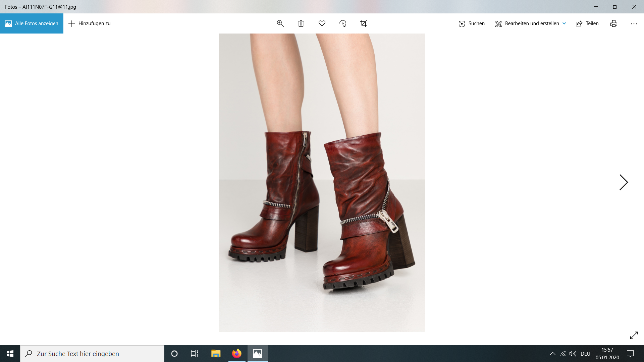
Task: Show hidden system tray icons
Action: click(553, 354)
